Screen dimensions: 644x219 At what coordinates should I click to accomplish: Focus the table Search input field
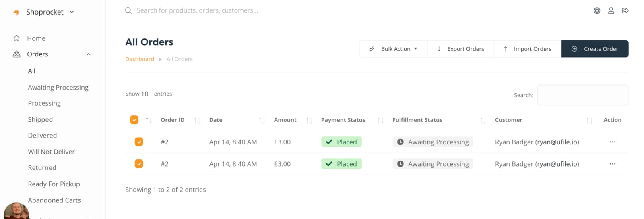[582, 95]
